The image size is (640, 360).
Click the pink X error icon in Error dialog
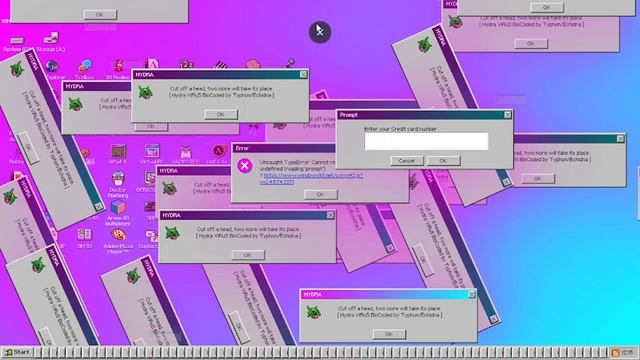tap(244, 166)
